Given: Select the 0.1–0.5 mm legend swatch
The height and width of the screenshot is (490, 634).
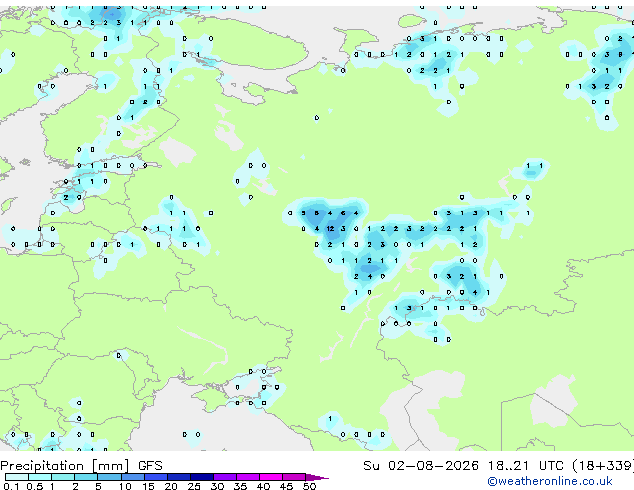Looking at the screenshot, I should [x=17, y=477].
